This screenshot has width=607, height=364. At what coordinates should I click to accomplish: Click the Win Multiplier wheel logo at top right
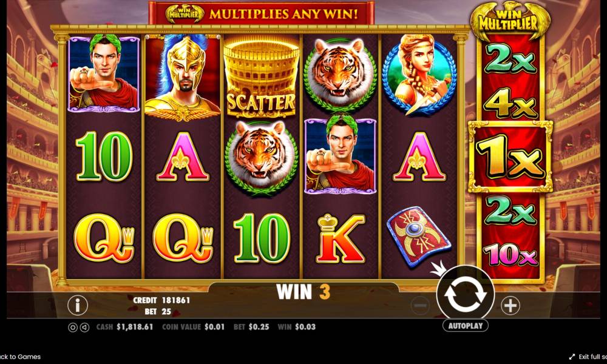coord(510,20)
